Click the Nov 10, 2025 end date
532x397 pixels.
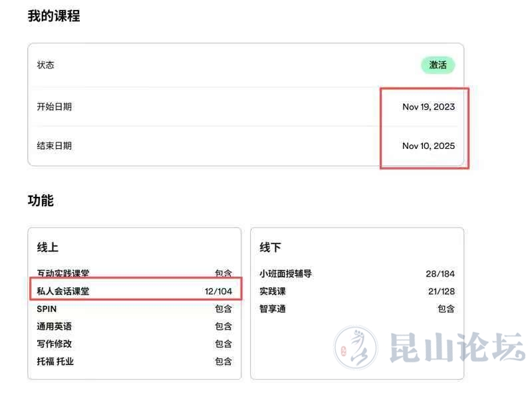tap(428, 146)
